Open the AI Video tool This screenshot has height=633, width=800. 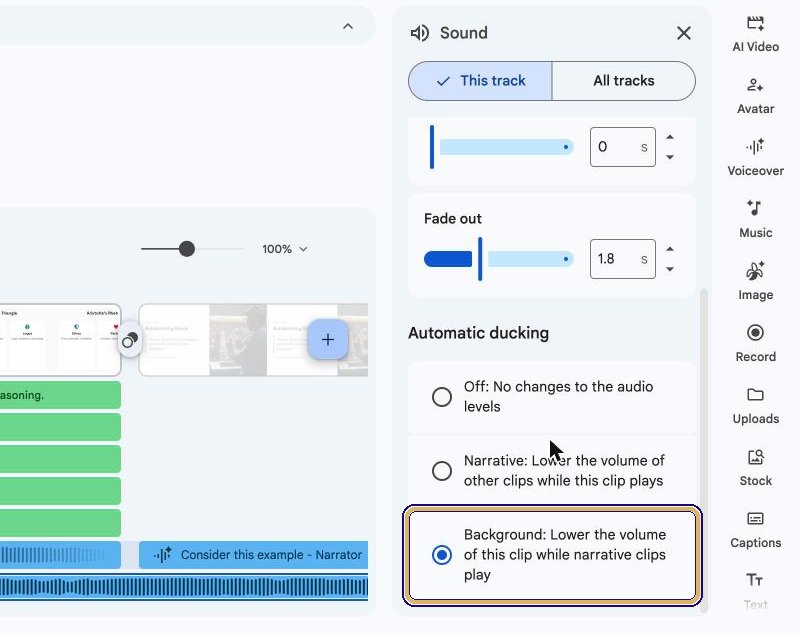point(755,34)
